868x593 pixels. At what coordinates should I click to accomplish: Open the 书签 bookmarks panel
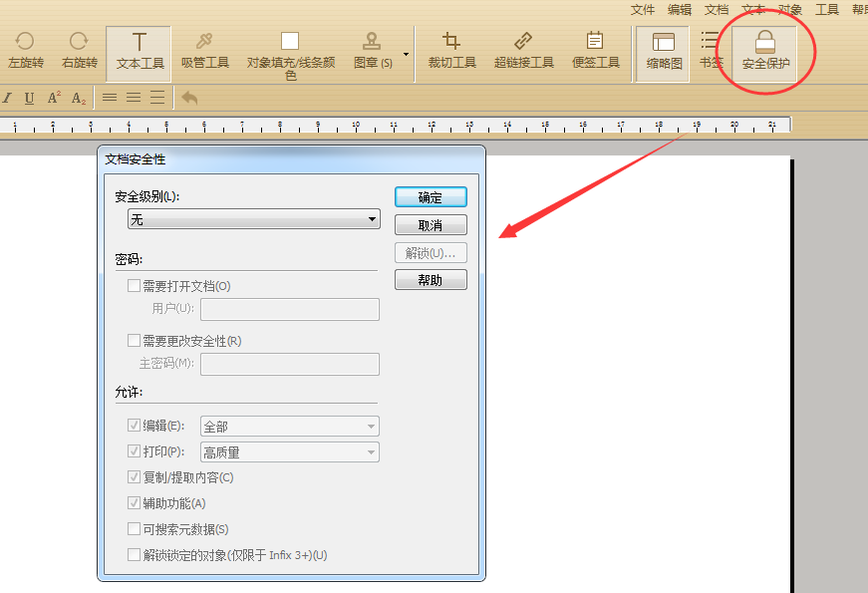pyautogui.click(x=711, y=51)
